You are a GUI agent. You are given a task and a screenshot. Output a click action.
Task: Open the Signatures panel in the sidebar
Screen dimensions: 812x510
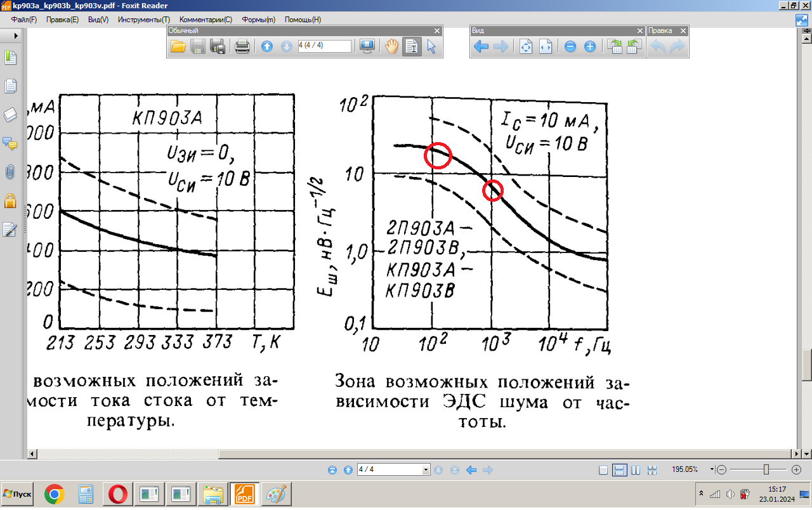10,230
